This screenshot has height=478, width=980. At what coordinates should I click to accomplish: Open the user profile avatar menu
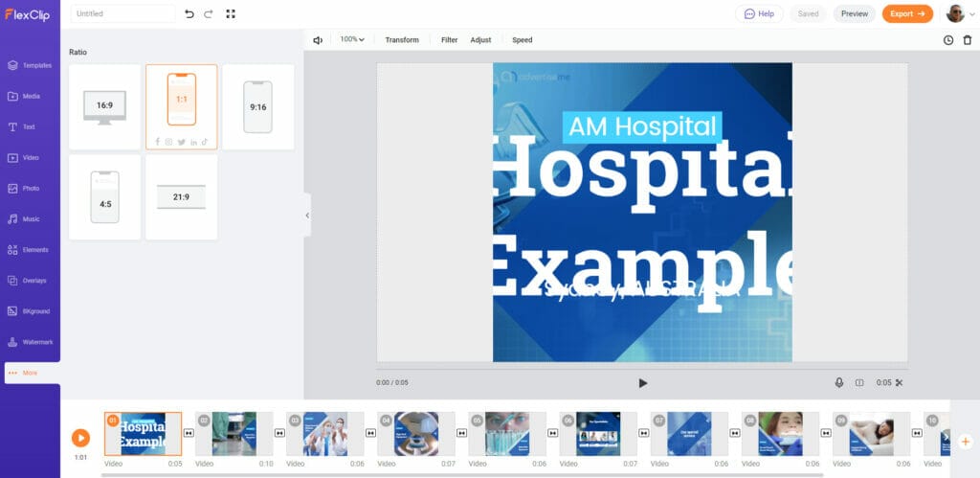(x=960, y=13)
